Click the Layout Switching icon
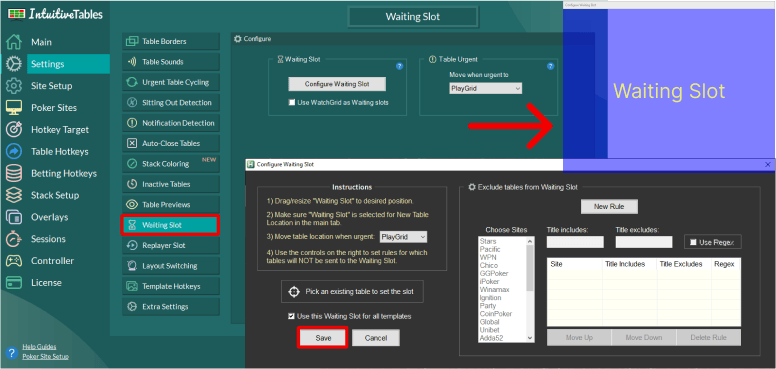Screen dimensions: 776x369 click(132, 266)
